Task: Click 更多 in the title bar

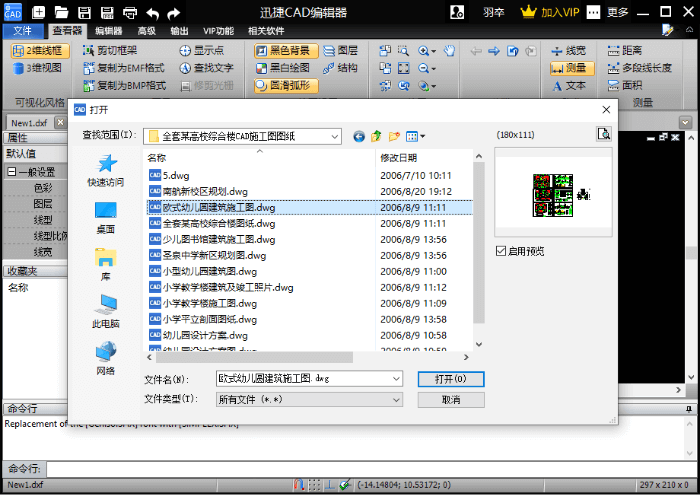Action: point(618,12)
